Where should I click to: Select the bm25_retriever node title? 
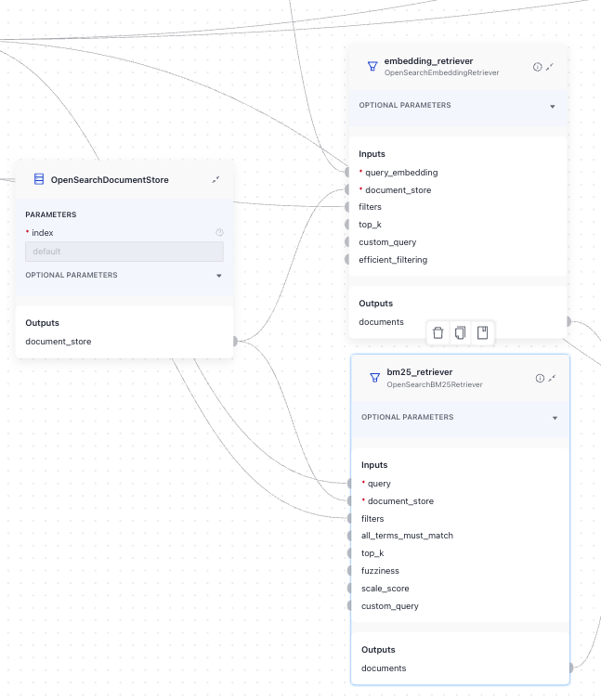[x=420, y=372]
